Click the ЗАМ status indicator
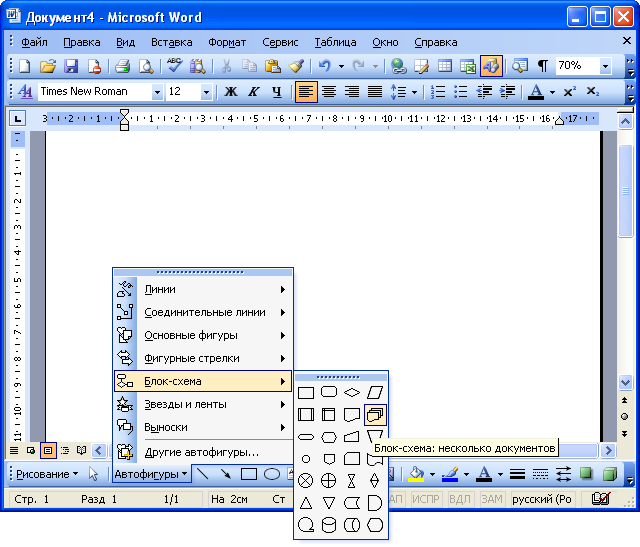640x547 pixels. pyautogui.click(x=492, y=499)
